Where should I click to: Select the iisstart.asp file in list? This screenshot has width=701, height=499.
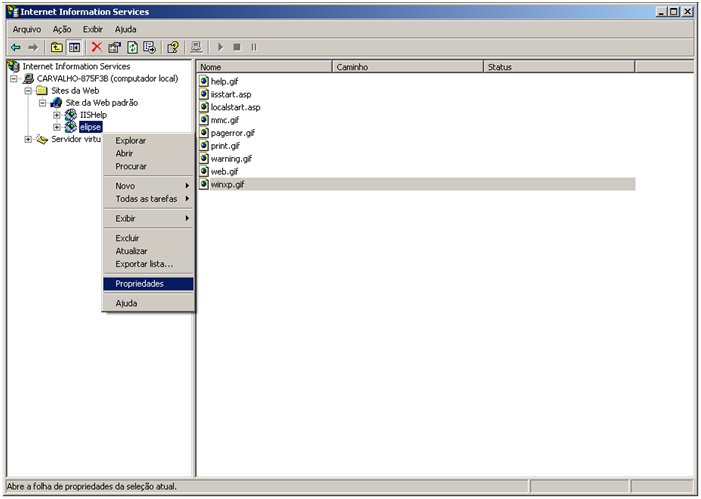pos(230,94)
